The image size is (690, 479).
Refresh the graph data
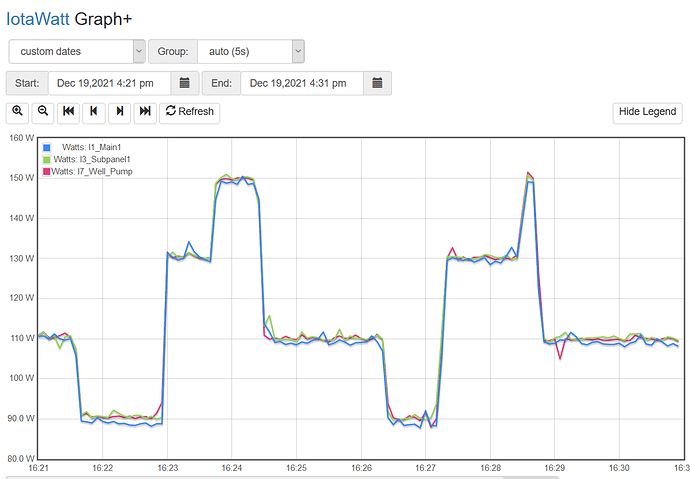click(190, 113)
